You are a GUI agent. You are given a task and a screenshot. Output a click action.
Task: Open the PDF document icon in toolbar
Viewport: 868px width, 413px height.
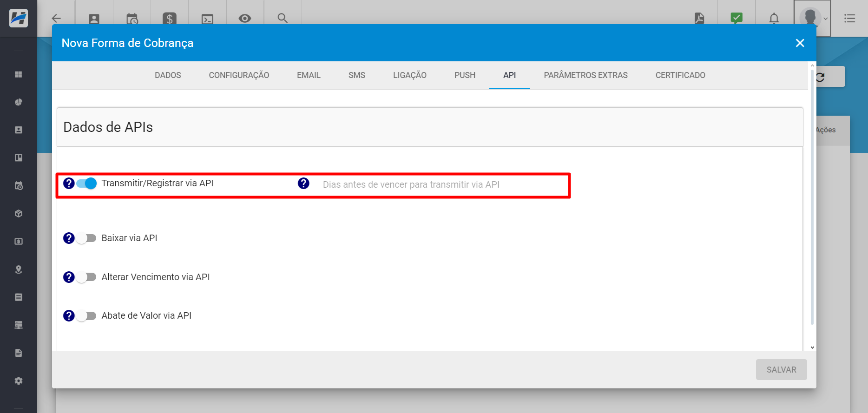(699, 18)
